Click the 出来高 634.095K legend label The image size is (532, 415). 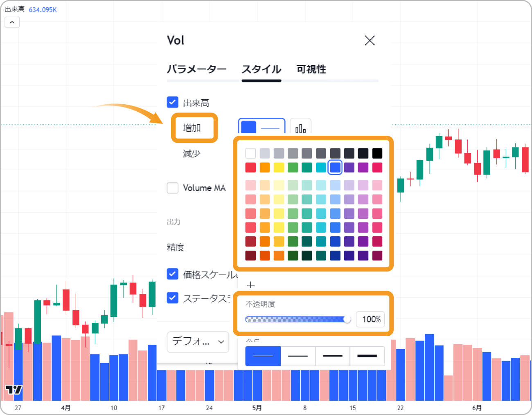pos(31,9)
